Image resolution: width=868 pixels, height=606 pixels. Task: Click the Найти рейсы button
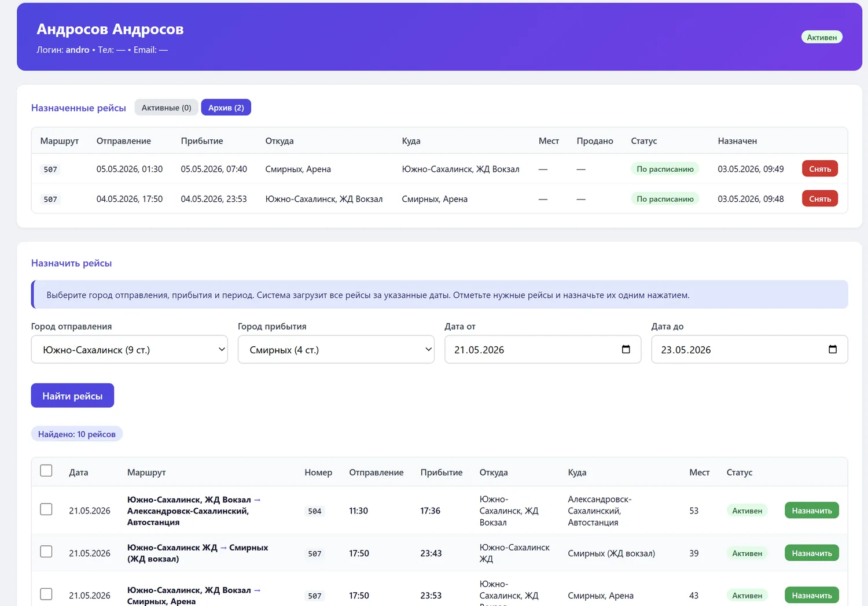[72, 396]
